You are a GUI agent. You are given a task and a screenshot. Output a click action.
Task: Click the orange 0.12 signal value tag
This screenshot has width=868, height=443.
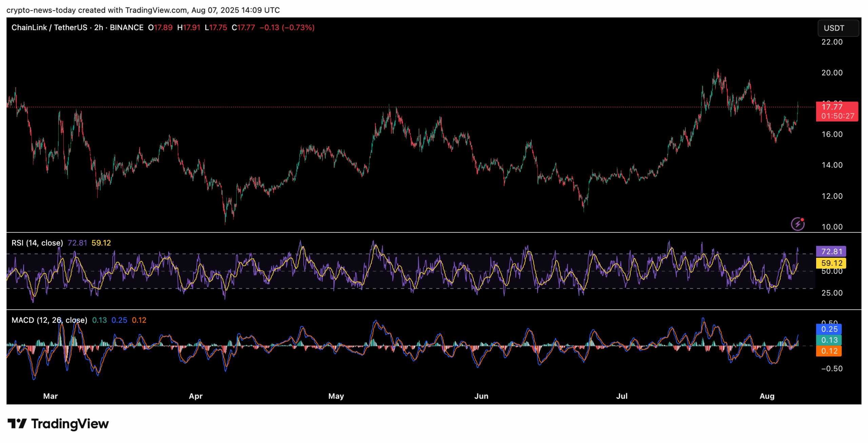[x=829, y=351]
